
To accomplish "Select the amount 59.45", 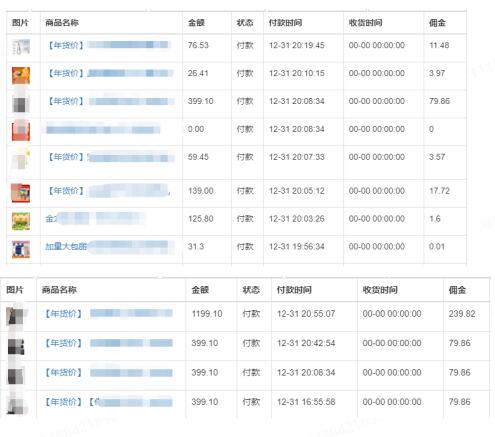I will [x=198, y=157].
